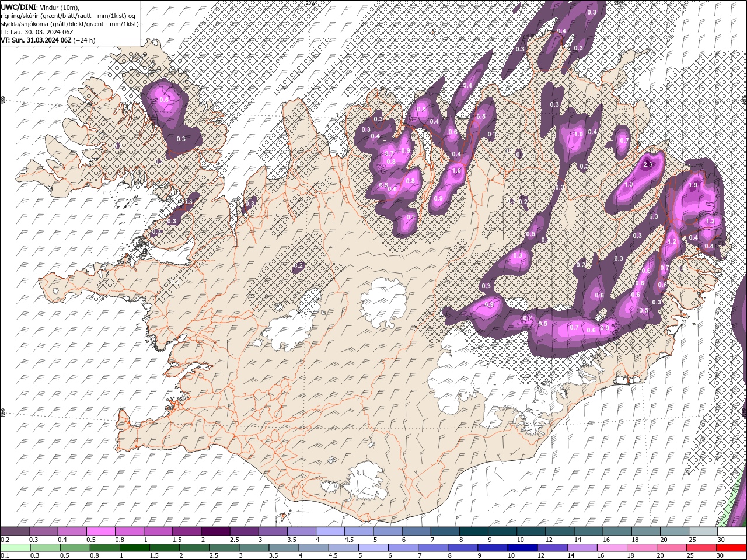
Task: Click the dark green 1 rain-scale swatch
Action: point(134,548)
